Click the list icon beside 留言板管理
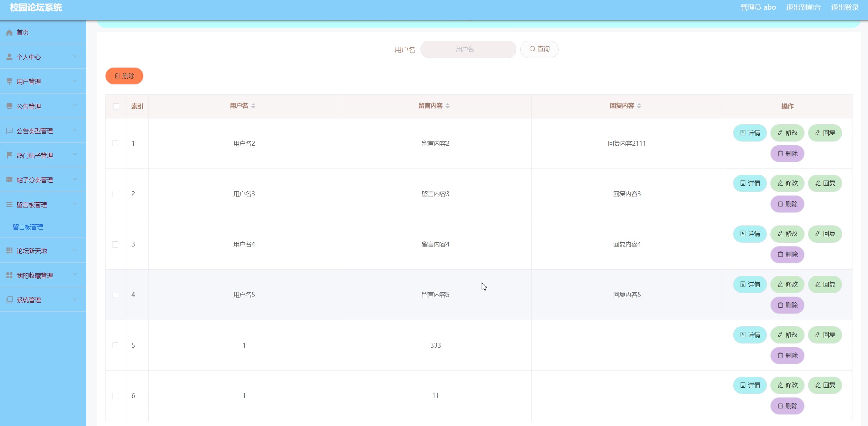The image size is (868, 426). click(9, 205)
